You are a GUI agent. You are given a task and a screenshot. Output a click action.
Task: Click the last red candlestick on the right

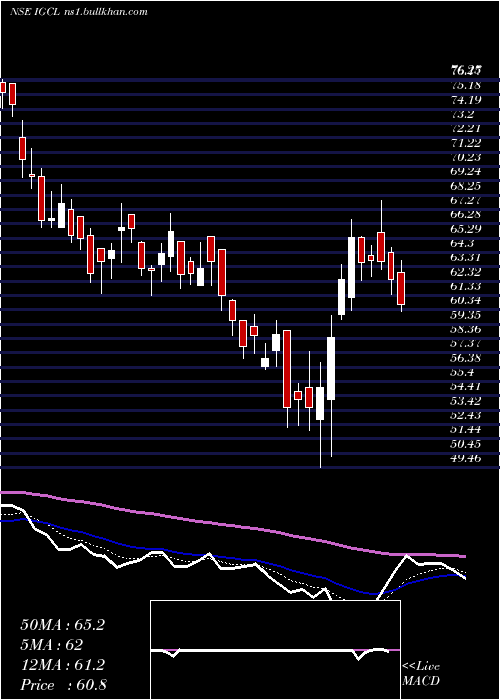[401, 288]
